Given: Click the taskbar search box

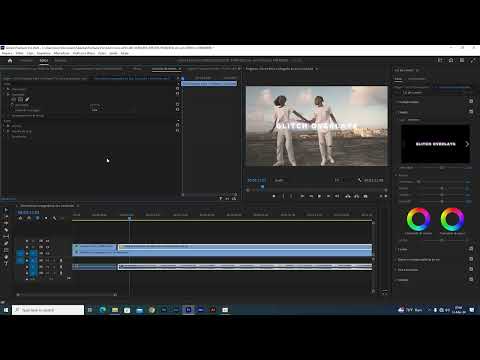Looking at the screenshot, I should pos(48,310).
